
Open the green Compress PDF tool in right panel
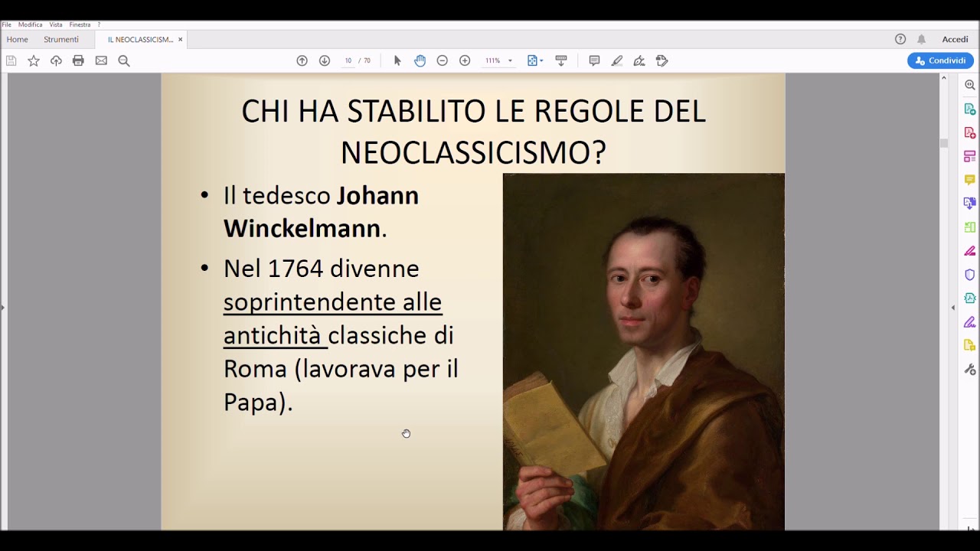(970, 227)
